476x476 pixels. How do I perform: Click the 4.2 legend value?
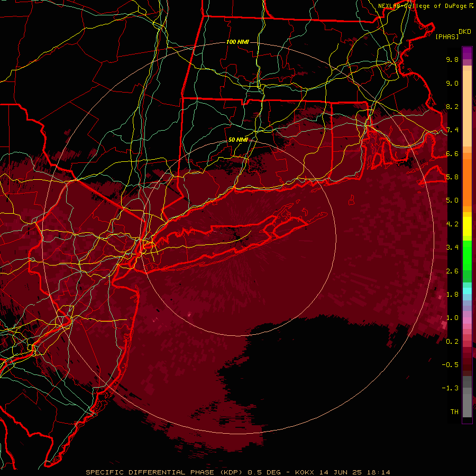[452, 224]
